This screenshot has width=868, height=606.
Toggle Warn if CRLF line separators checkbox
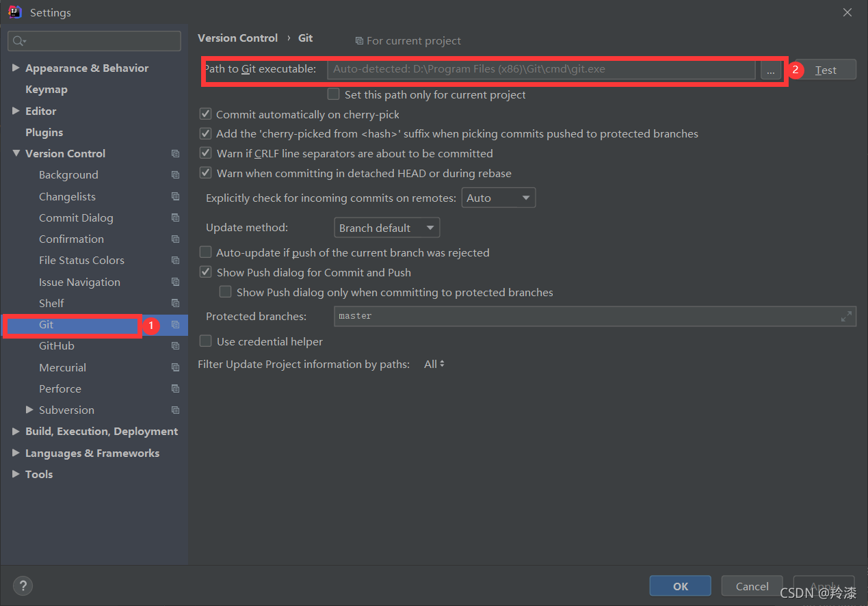(205, 153)
